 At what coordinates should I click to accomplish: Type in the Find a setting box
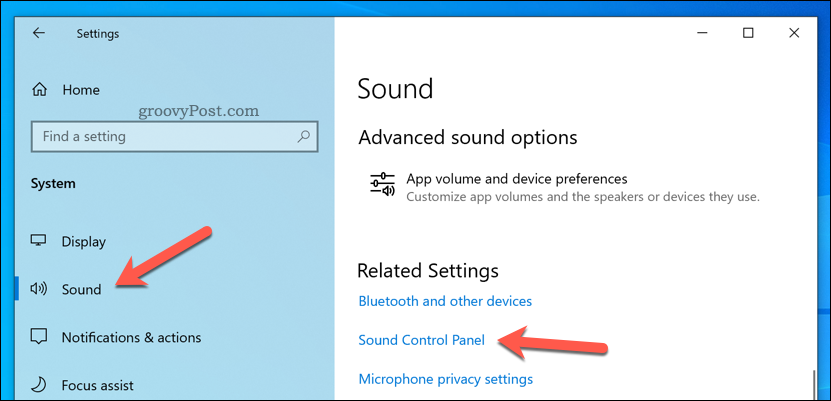[x=160, y=136]
